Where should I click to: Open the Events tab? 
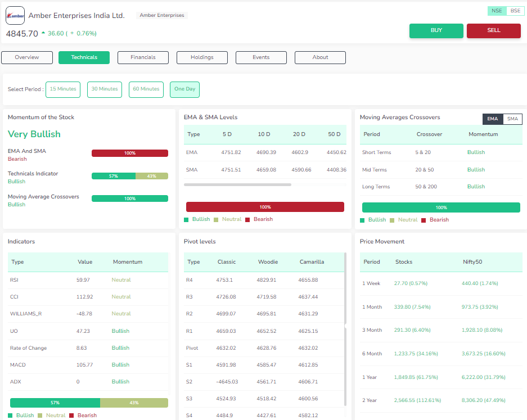(x=261, y=57)
